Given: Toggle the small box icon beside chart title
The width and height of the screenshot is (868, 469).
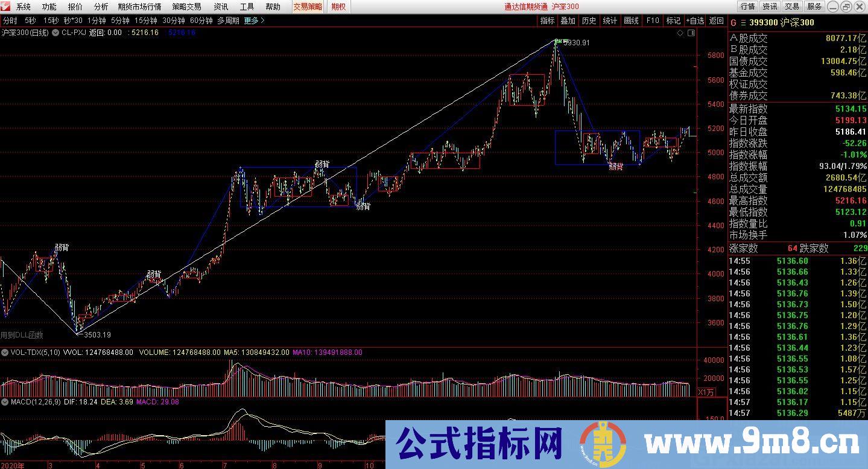Looking at the screenshot, I should coord(691,34).
